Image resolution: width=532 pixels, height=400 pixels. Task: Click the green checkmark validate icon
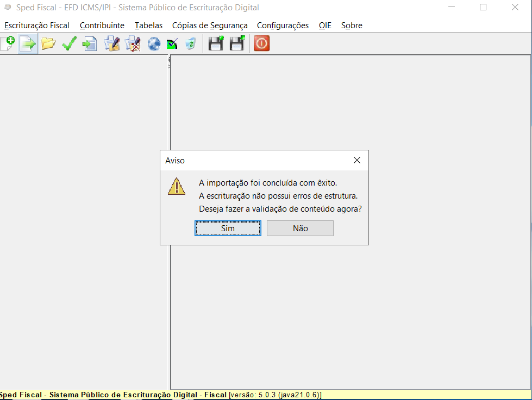69,43
